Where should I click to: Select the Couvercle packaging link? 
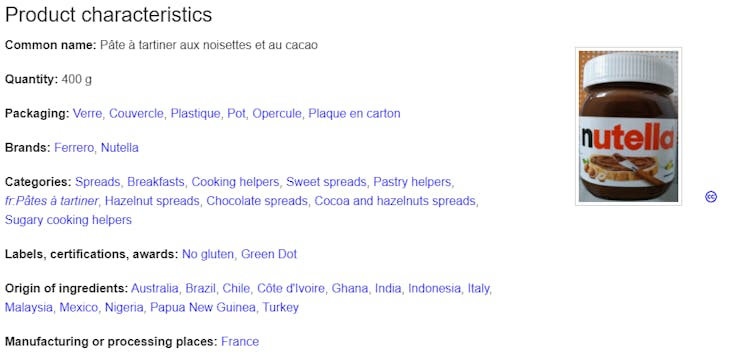(136, 114)
